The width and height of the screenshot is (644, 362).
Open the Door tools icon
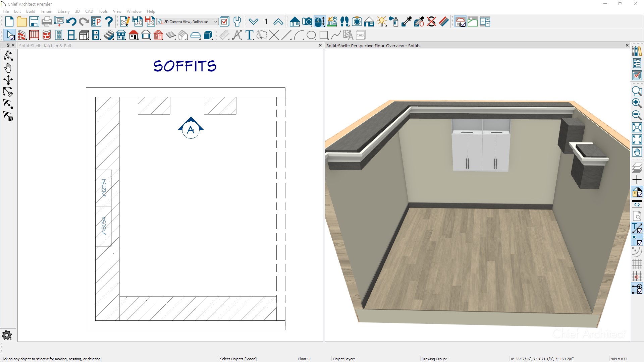[59, 35]
